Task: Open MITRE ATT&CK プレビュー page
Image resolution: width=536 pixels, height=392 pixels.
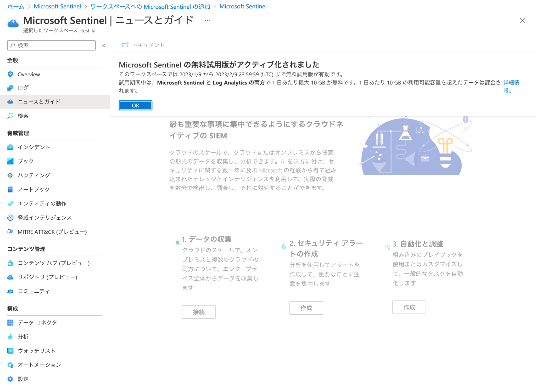Action: click(x=52, y=232)
